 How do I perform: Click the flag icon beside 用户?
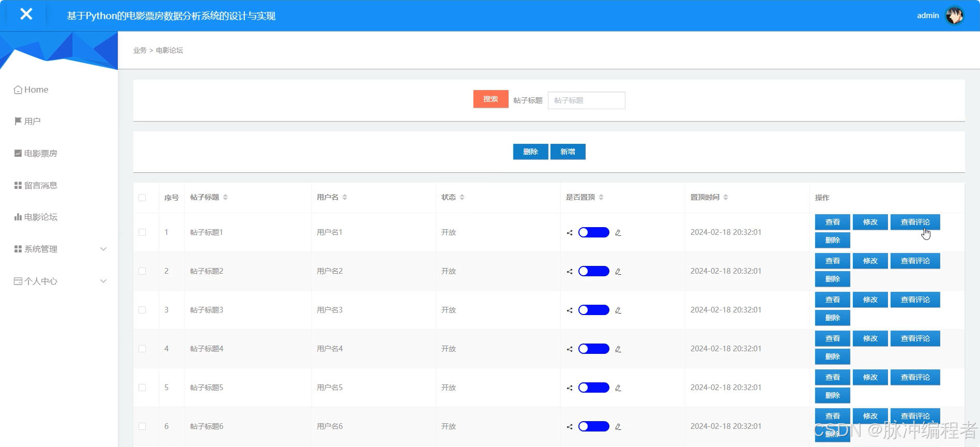18,121
